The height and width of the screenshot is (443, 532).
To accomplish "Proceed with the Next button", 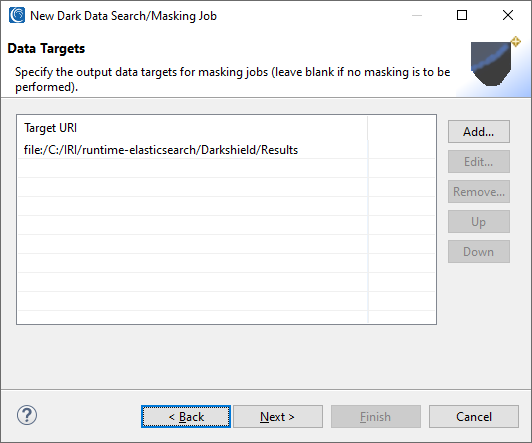I will 278,417.
